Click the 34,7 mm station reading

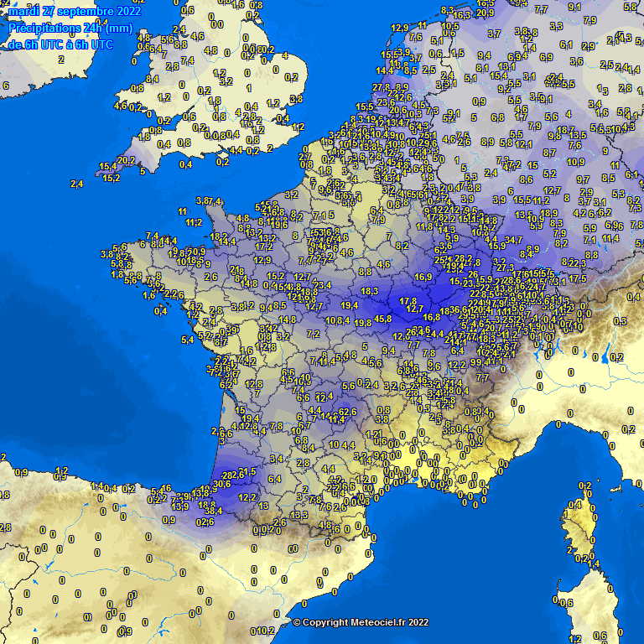(x=514, y=241)
